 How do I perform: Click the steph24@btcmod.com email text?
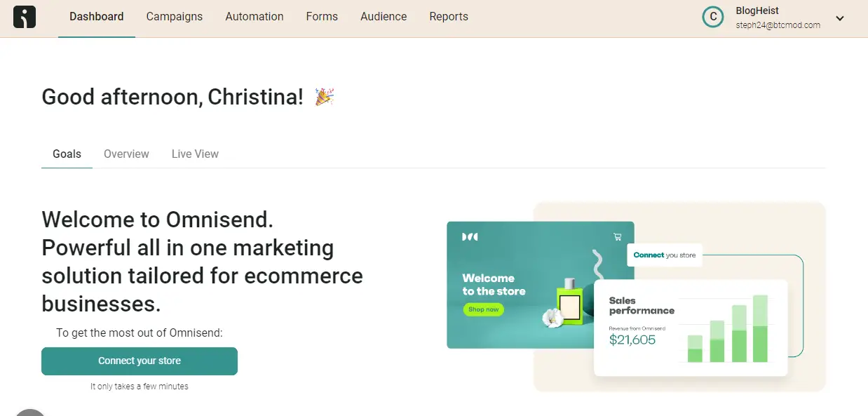(x=778, y=25)
